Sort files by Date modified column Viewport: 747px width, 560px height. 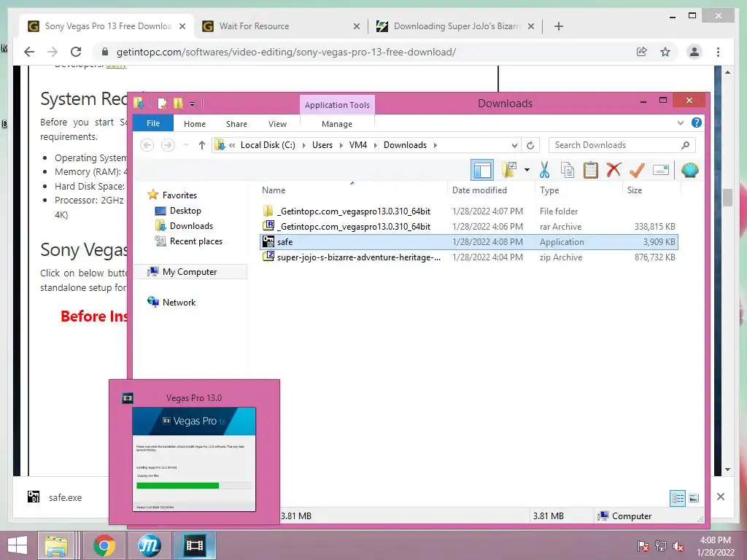(x=479, y=190)
